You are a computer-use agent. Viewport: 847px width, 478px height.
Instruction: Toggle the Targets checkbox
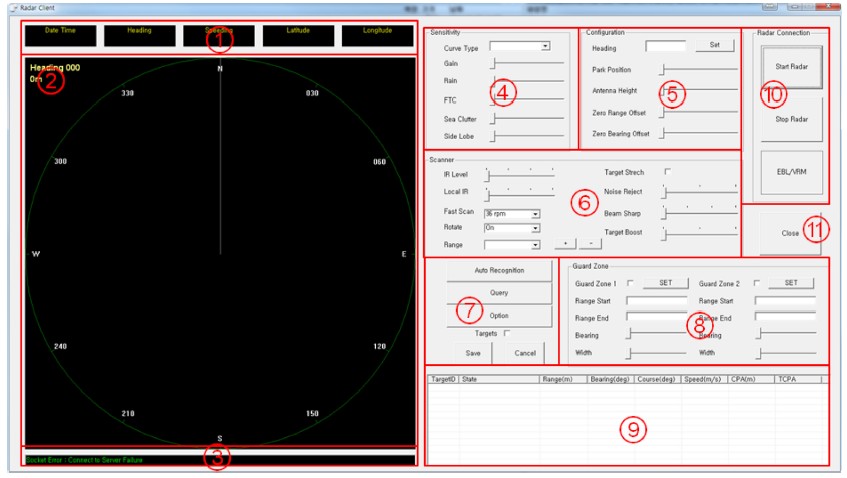click(x=507, y=333)
